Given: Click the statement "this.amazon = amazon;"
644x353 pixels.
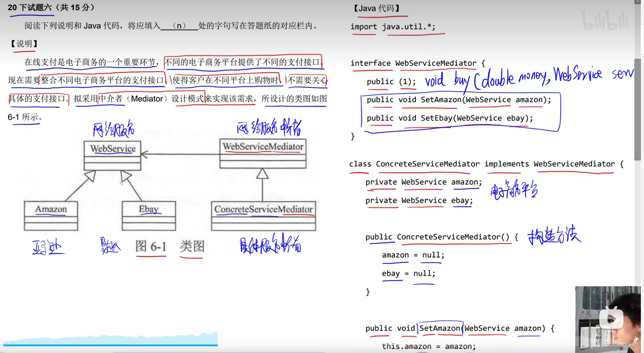Looking at the screenshot, I should (429, 346).
